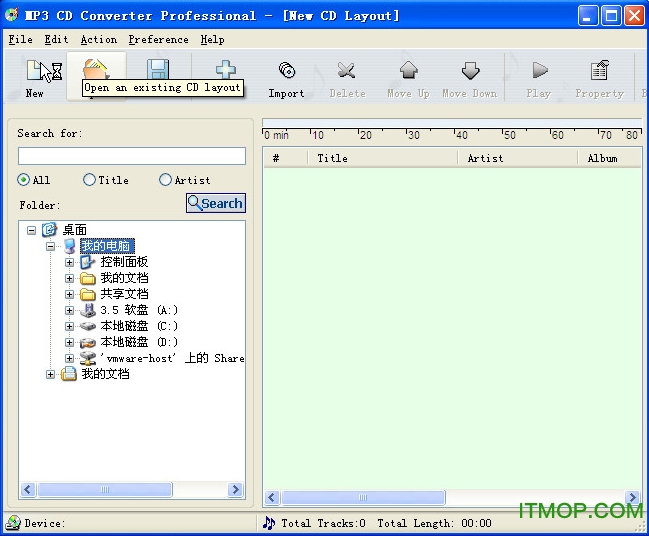Viewport: 649px width, 536px height.
Task: Select the 控制面板 icon
Action: click(88, 262)
